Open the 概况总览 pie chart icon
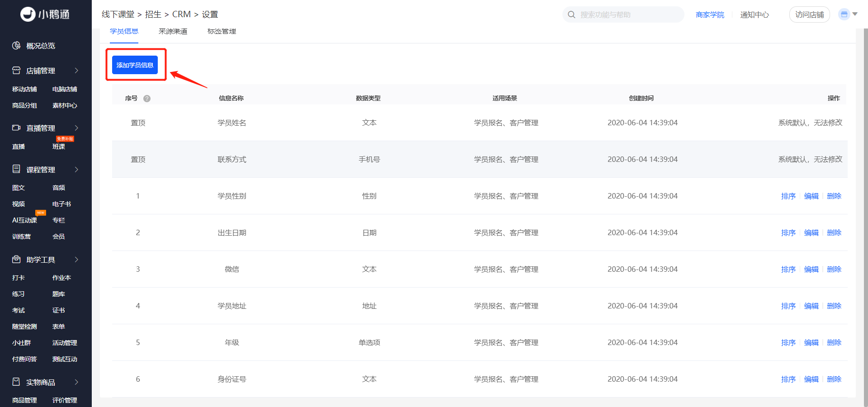This screenshot has height=407, width=868. coord(16,45)
